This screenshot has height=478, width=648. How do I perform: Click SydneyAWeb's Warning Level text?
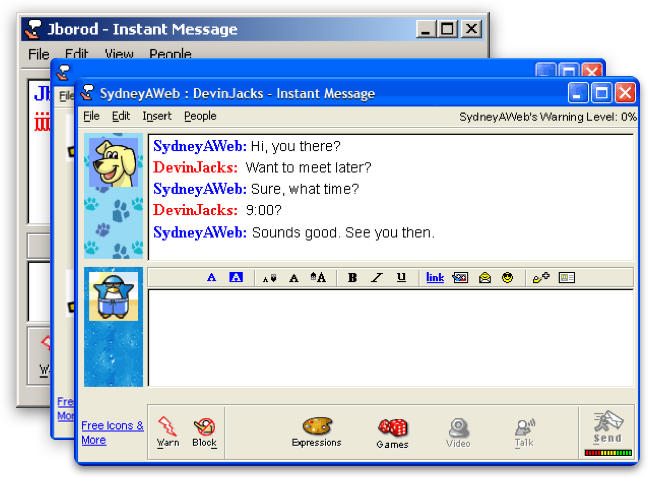pyautogui.click(x=548, y=117)
